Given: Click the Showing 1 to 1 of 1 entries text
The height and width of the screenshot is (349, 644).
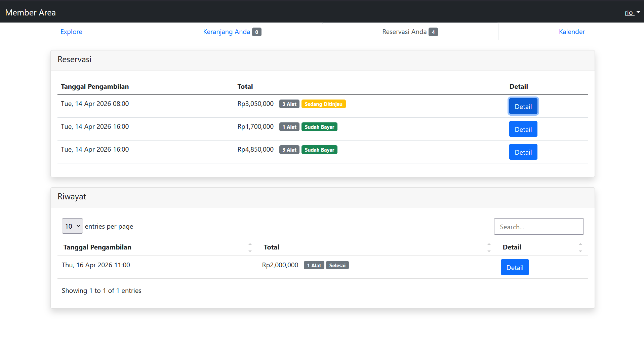Looking at the screenshot, I should tap(102, 290).
